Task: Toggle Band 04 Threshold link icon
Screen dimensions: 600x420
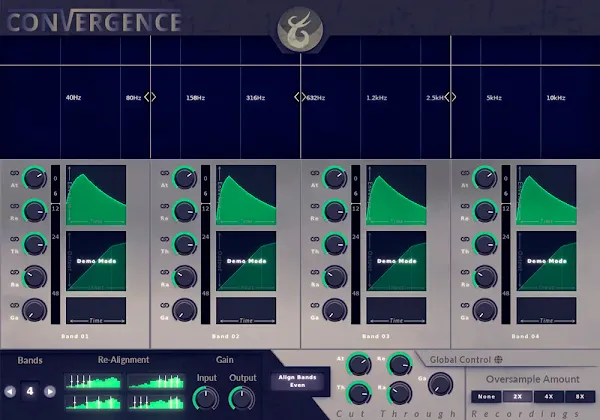Action: coord(465,239)
